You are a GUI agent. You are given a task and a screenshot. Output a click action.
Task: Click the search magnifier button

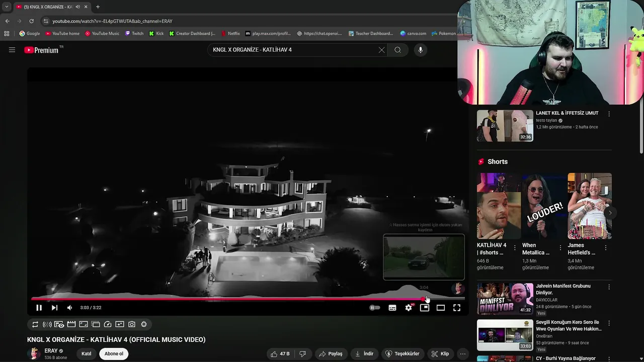point(397,50)
